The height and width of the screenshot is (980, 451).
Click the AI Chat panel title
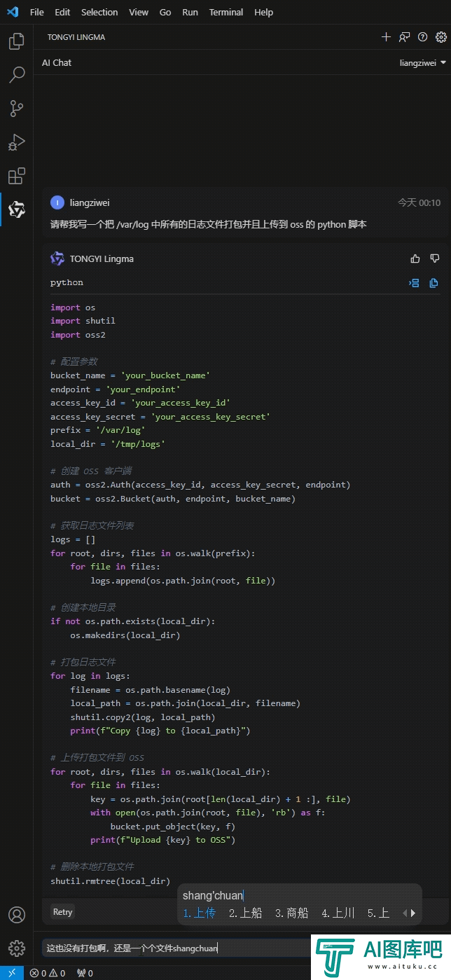coord(57,63)
